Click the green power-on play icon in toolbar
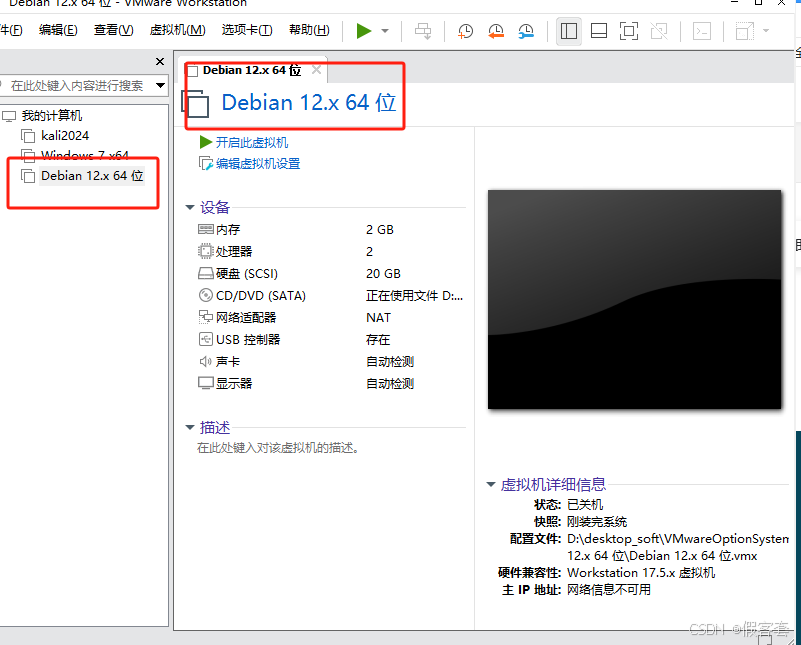This screenshot has width=801, height=645. (364, 31)
